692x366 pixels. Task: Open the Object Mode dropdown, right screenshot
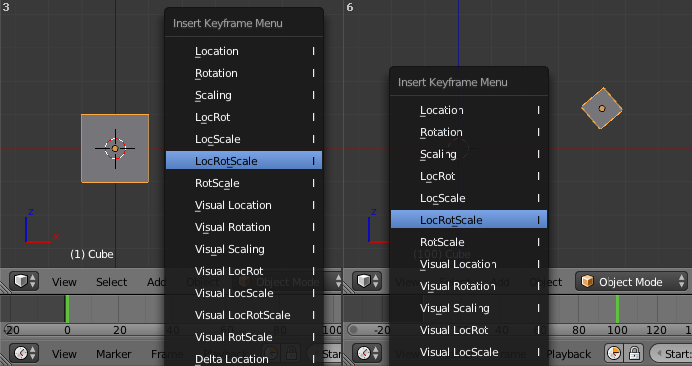631,281
